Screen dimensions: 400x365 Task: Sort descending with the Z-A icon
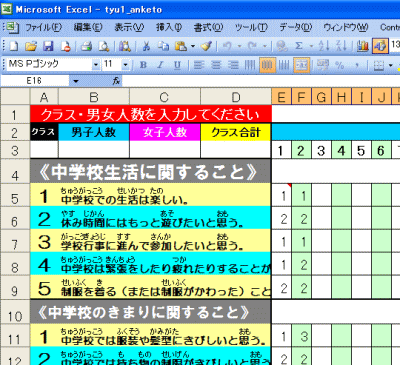(x=341, y=46)
